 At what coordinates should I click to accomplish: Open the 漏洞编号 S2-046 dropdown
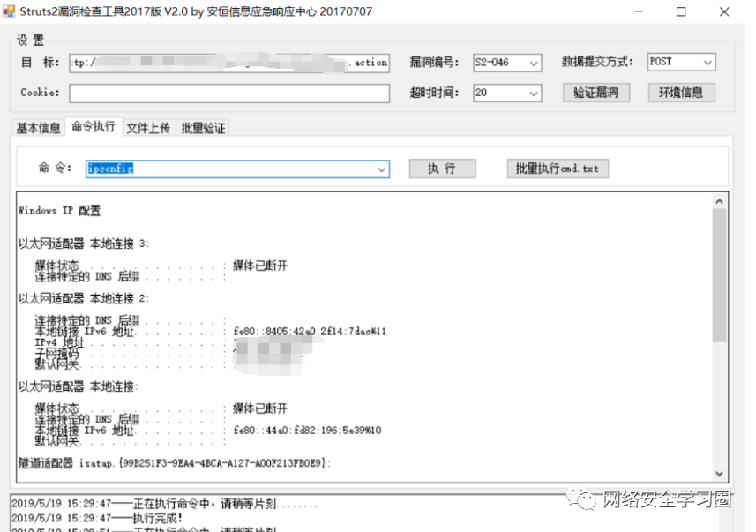(507, 63)
